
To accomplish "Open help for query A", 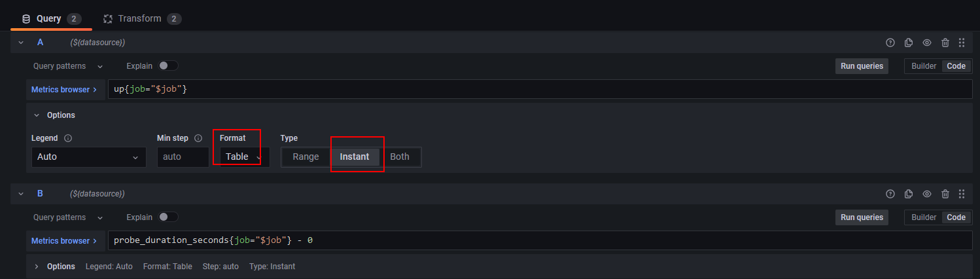I will pos(890,43).
